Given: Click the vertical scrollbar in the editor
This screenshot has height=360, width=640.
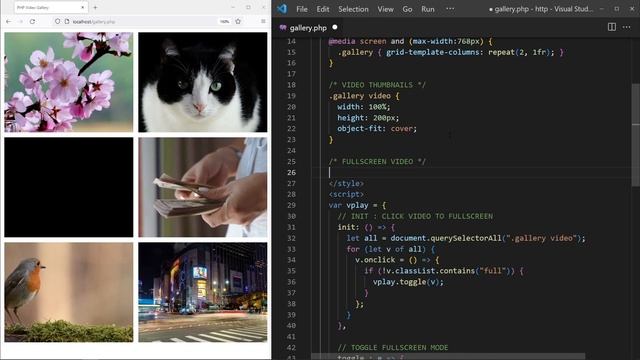Looking at the screenshot, I should [636, 135].
